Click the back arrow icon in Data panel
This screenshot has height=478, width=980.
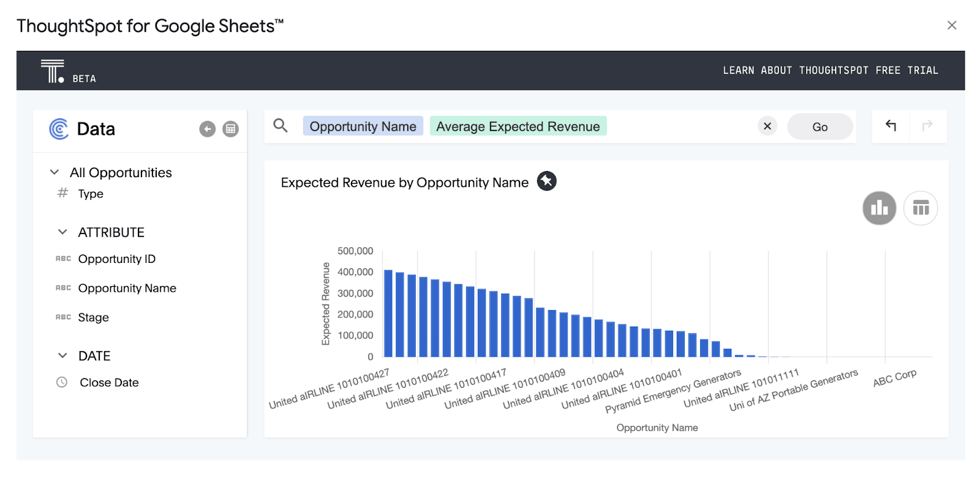coord(208,129)
